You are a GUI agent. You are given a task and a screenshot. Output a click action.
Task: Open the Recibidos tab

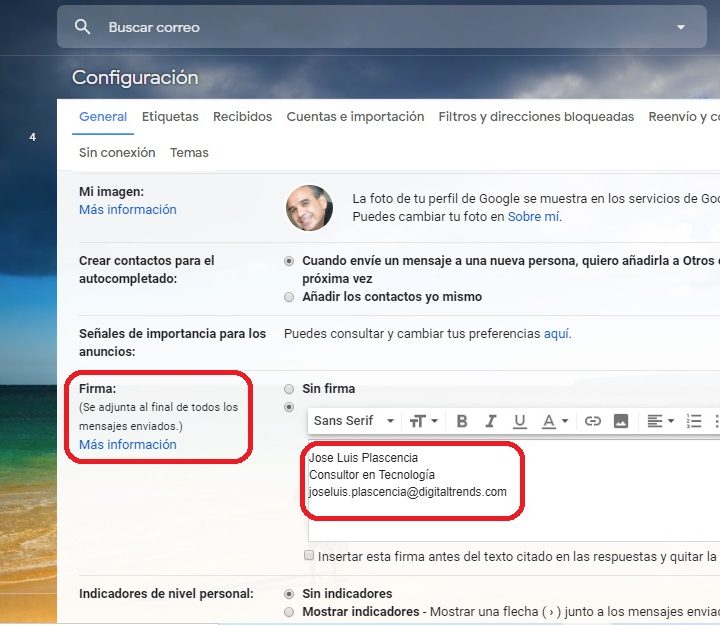tap(242, 117)
